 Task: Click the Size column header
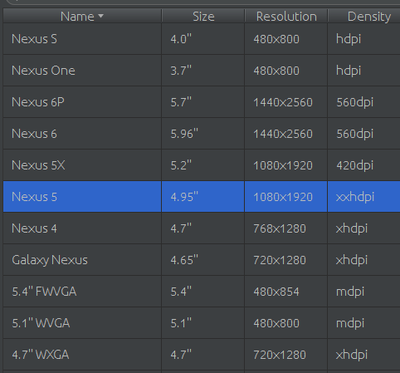click(203, 16)
